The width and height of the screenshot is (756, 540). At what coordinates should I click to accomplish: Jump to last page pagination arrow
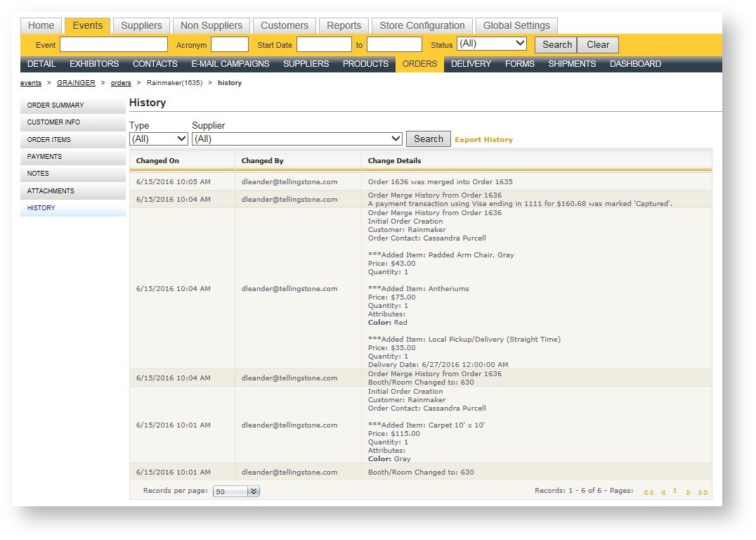pyautogui.click(x=703, y=492)
